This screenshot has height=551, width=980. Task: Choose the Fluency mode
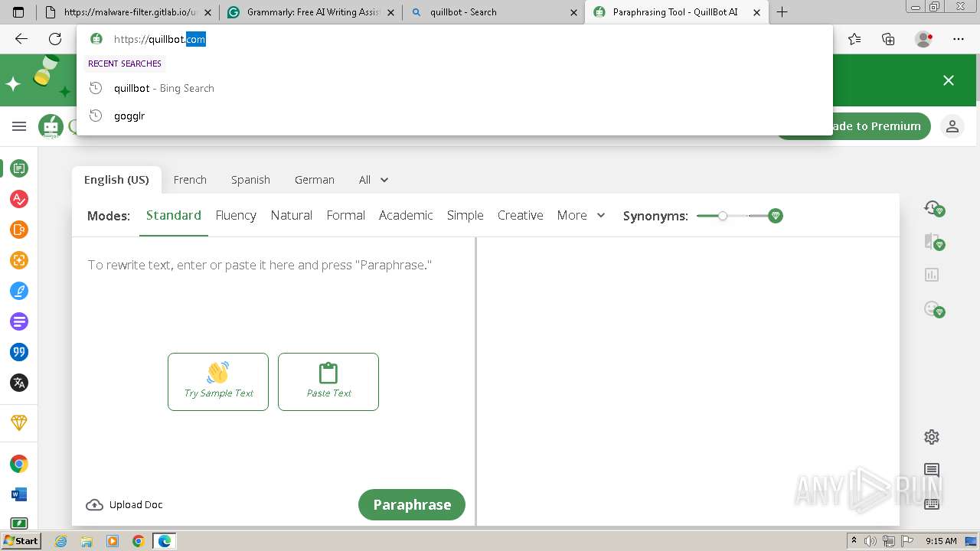(236, 216)
